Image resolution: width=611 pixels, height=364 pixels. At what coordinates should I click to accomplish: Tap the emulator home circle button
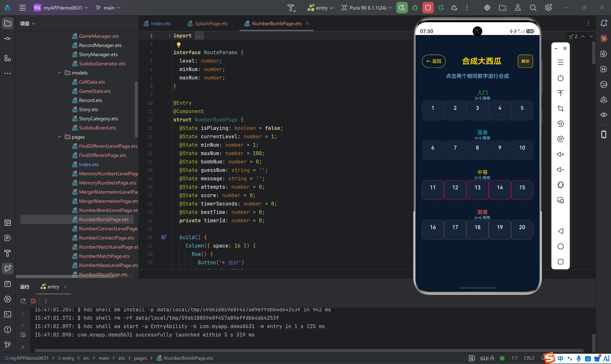560,246
